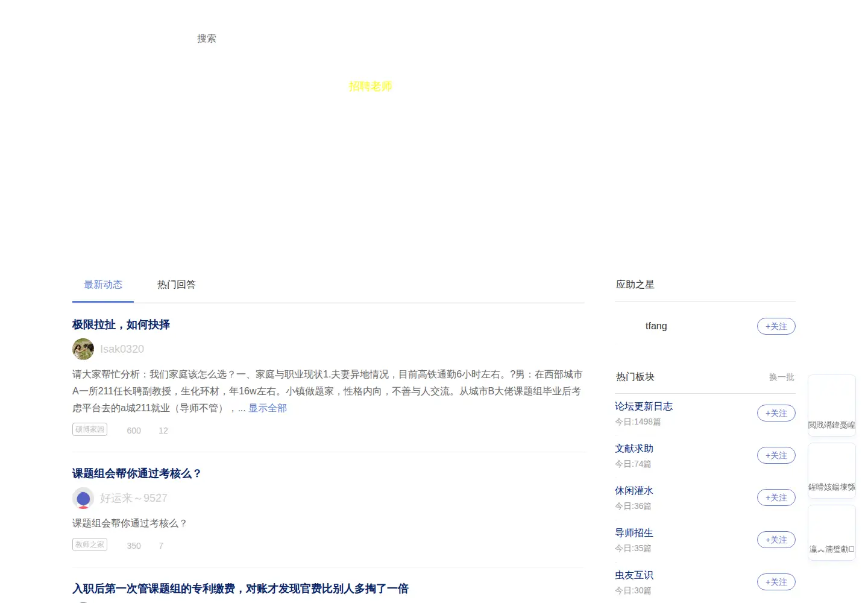Click the 7 reply count
The height and width of the screenshot is (603, 868).
click(161, 546)
